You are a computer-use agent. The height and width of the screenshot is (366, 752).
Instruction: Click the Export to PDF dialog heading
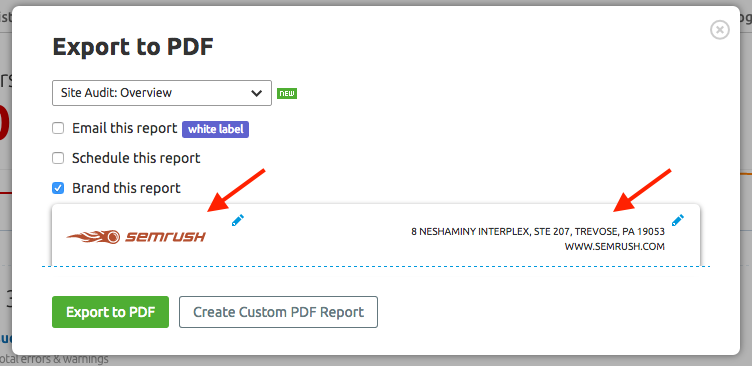pos(133,47)
